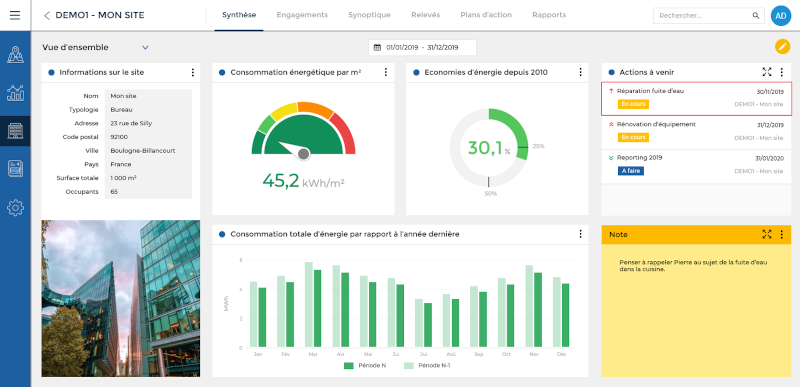Click the calendar icon in date range

click(x=377, y=47)
